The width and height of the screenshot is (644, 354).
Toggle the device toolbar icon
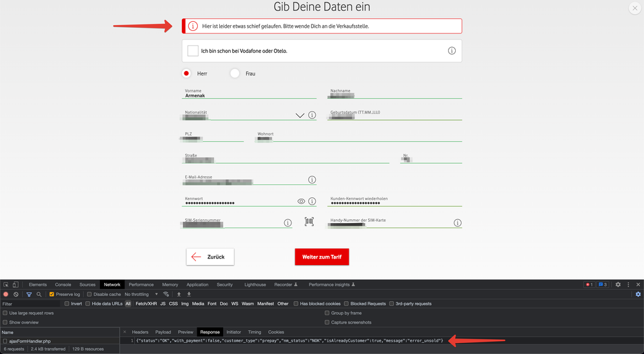[x=15, y=284]
